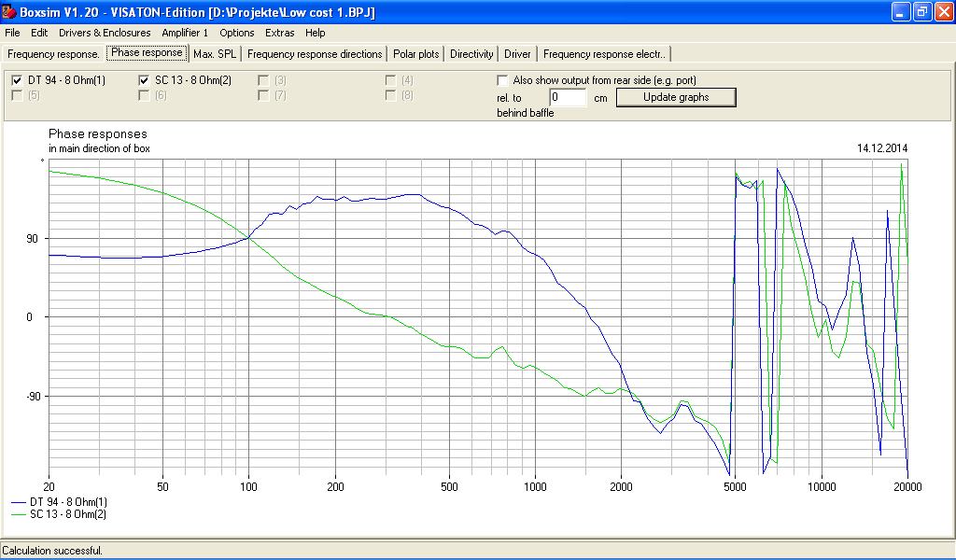The height and width of the screenshot is (560, 956).
Task: Enable 'Also show output from rear side' checkbox
Action: tap(502, 80)
